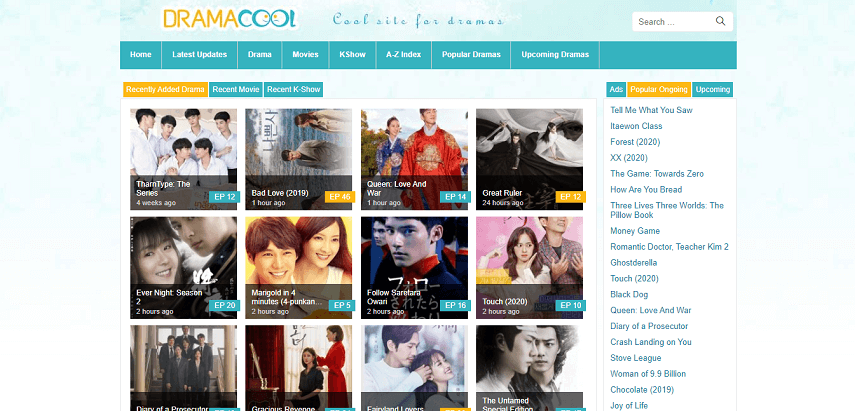Click the DramaCool logo

(x=230, y=20)
